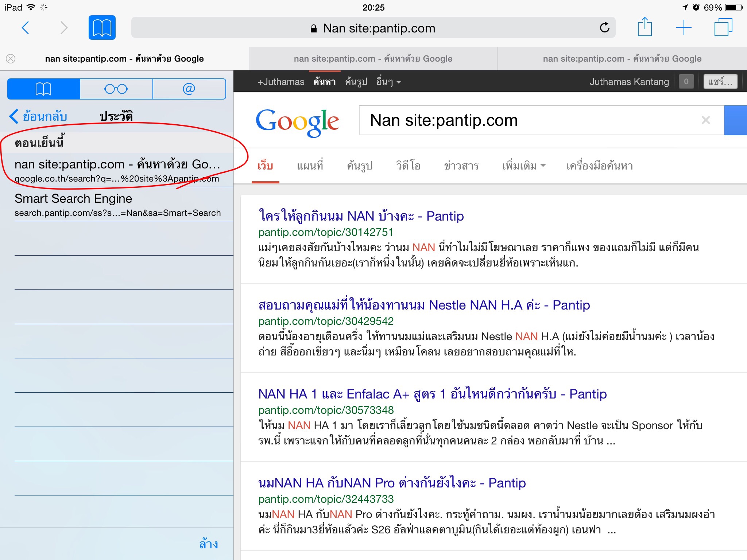This screenshot has height=560, width=747.
Task: Click URL pantip.com/topic/30573348
Action: click(326, 410)
